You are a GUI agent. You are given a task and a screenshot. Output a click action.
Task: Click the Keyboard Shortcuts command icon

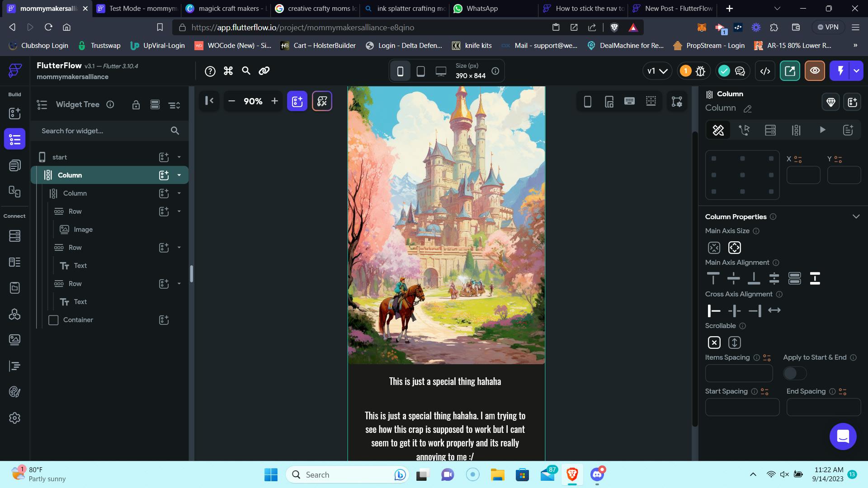(x=228, y=71)
